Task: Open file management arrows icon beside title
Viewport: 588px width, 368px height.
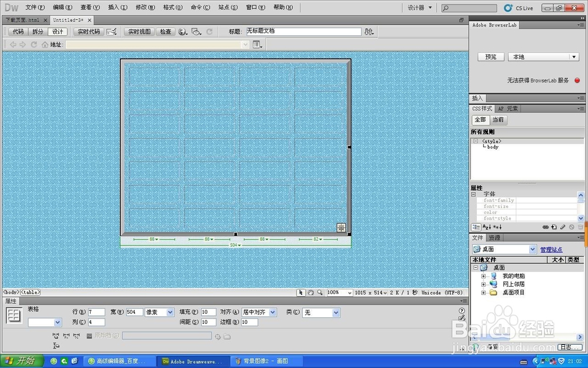Action: [369, 32]
